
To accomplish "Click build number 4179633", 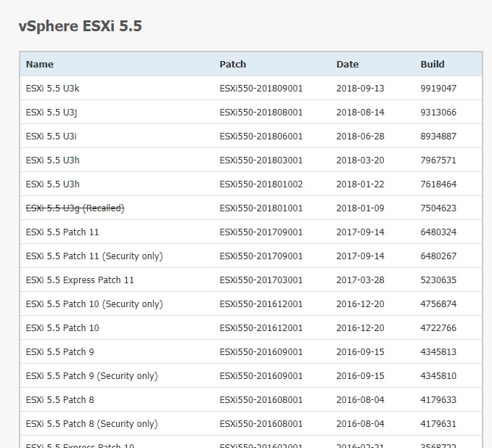I will (438, 400).
